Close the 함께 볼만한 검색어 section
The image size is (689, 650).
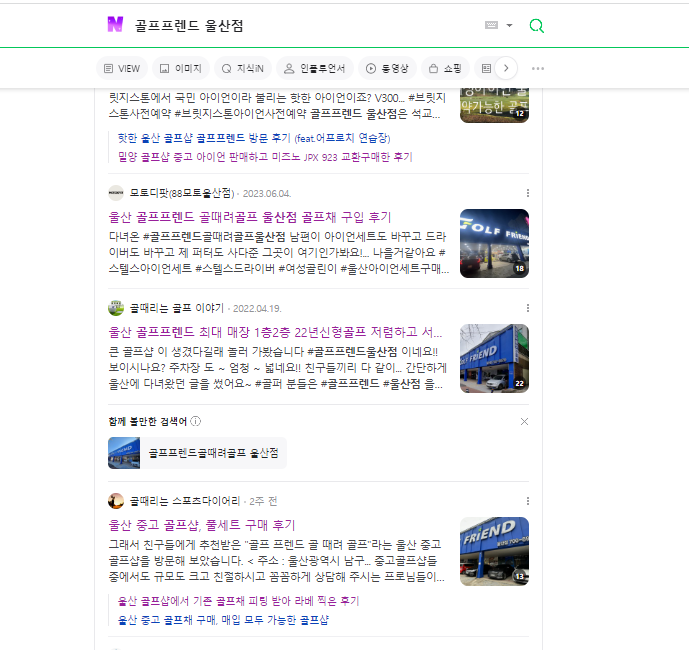(x=524, y=421)
